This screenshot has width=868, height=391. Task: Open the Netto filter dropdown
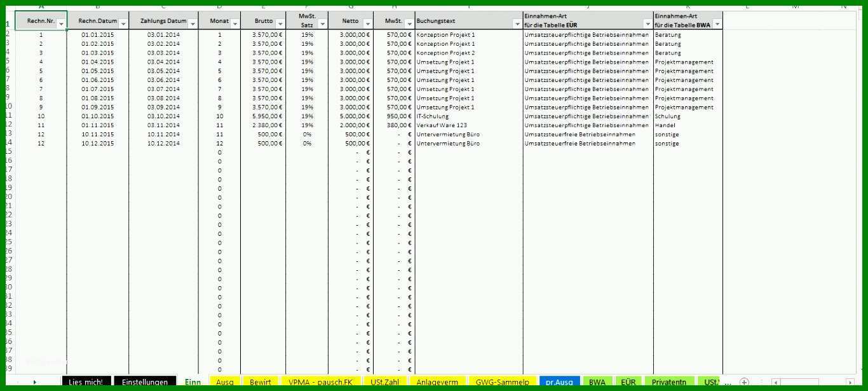click(367, 24)
